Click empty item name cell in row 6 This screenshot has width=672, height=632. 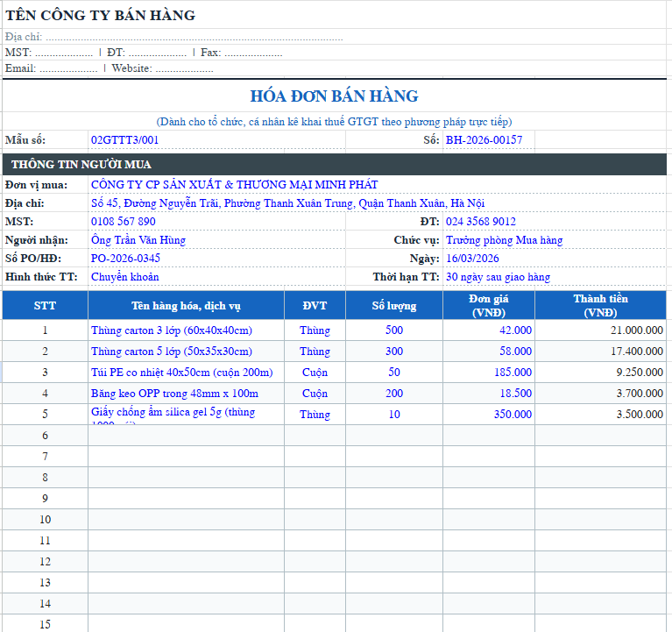186,436
